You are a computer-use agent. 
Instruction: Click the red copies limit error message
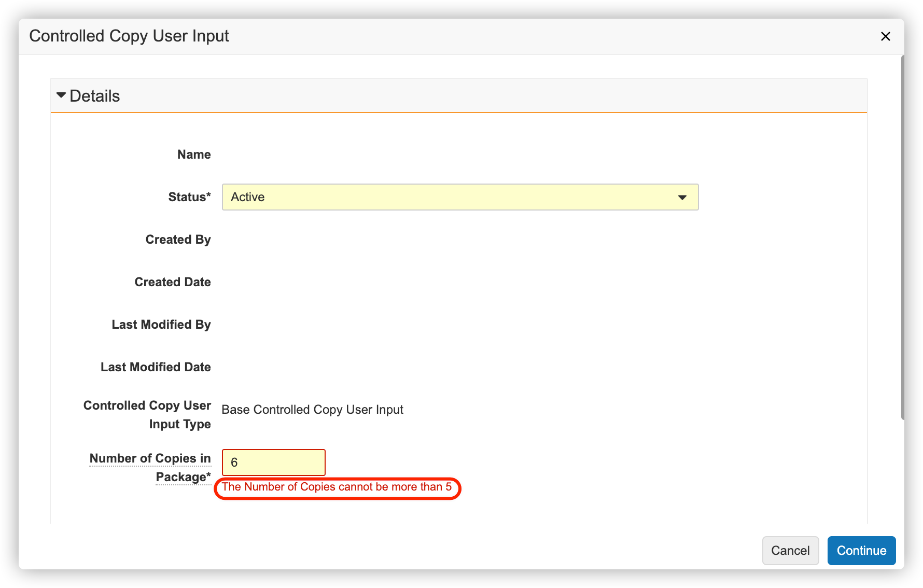[x=337, y=487]
